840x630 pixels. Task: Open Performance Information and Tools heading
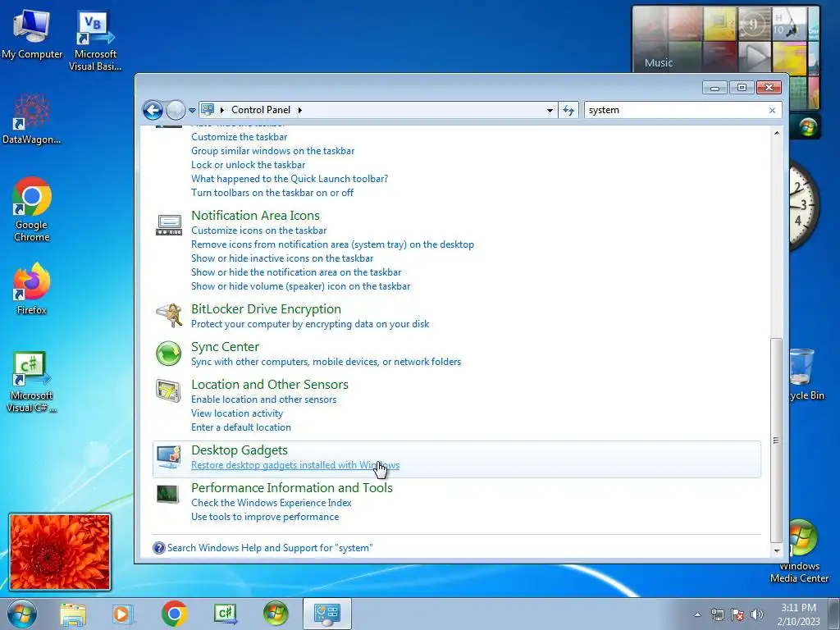(x=292, y=487)
